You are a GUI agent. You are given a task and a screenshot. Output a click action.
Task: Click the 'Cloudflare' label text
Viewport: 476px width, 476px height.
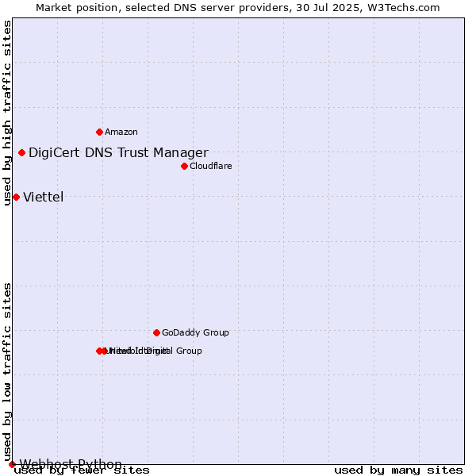(x=211, y=166)
